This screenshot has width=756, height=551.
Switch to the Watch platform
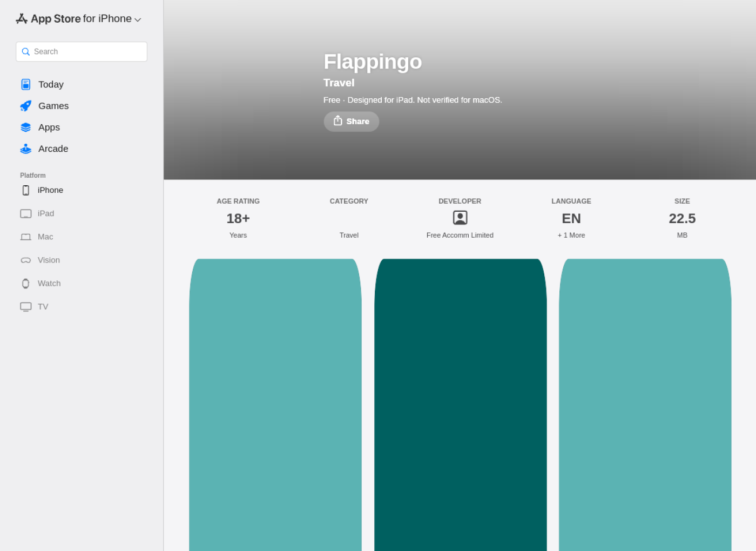[x=49, y=283]
